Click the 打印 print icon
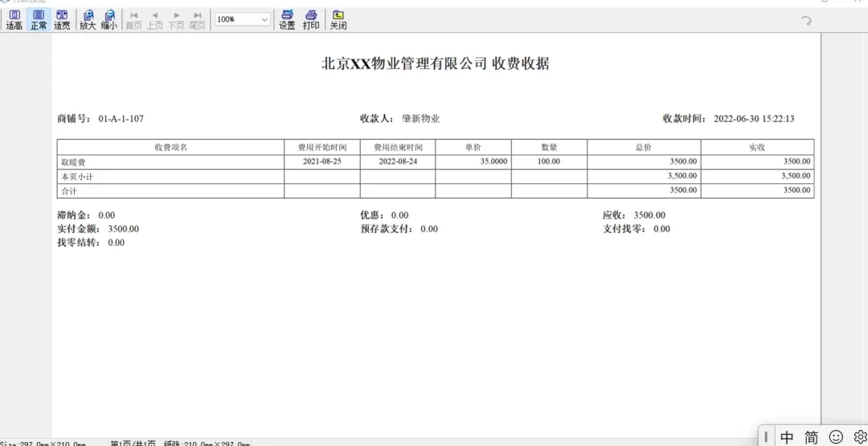 click(311, 20)
